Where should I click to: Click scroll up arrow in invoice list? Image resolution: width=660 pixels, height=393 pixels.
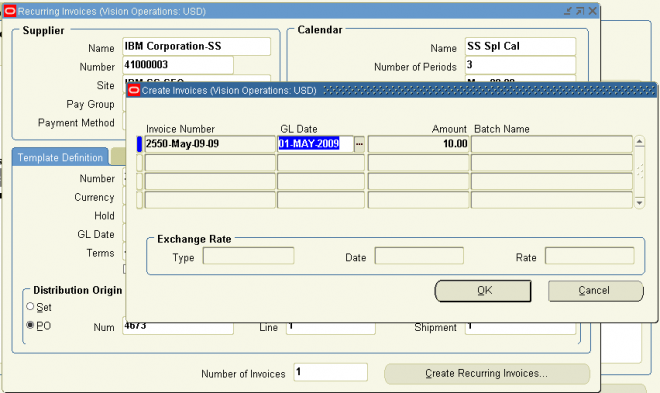click(x=639, y=141)
